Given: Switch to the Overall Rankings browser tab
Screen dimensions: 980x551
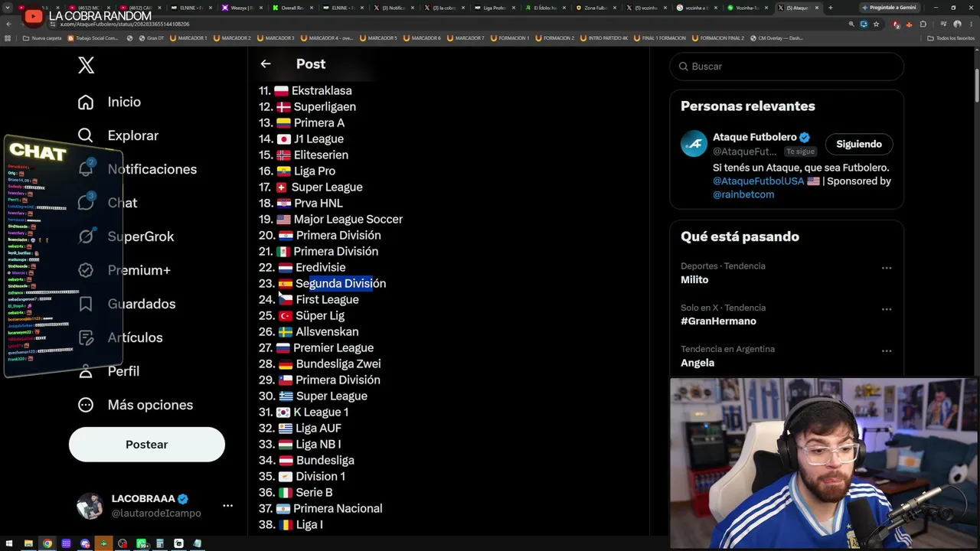Looking at the screenshot, I should pos(294,8).
